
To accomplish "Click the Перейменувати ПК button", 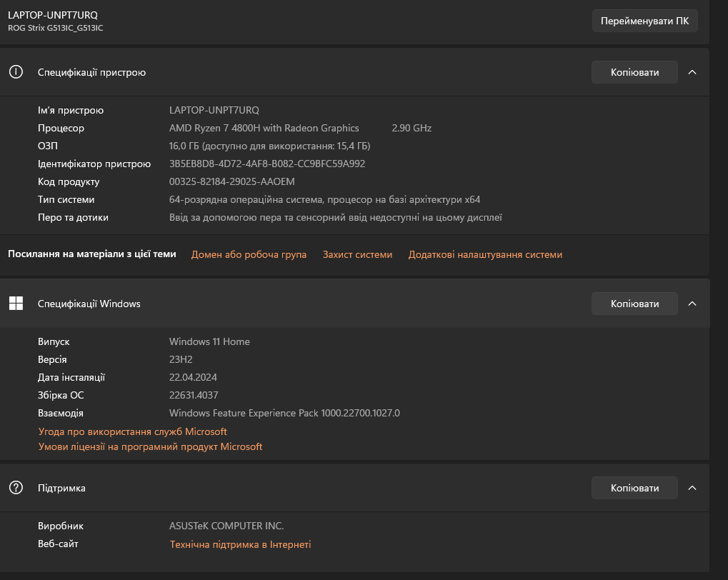I will click(644, 21).
